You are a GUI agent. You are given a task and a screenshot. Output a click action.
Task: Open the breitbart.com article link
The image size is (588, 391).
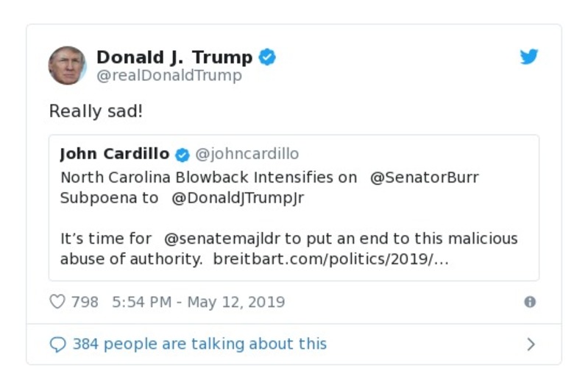coord(330,259)
